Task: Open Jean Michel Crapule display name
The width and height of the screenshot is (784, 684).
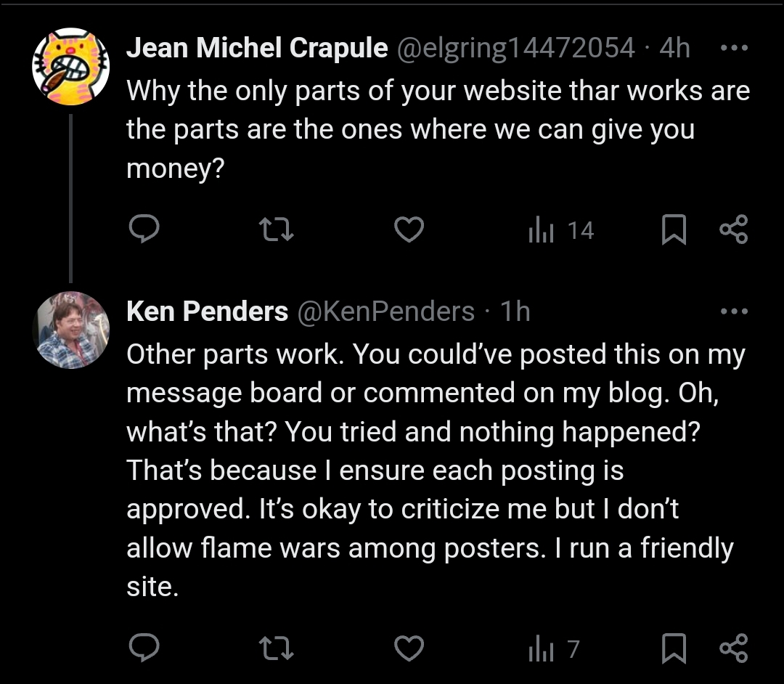Action: tap(257, 48)
